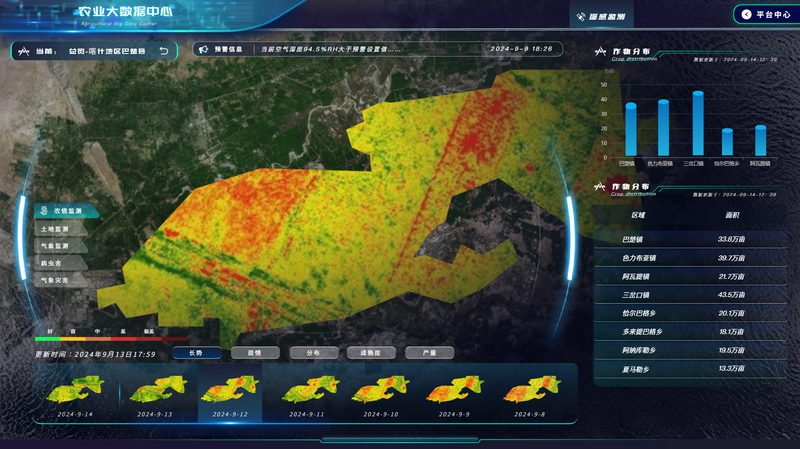Viewport: 800px width, 449px height.
Task: Select the 阿瓦提镇 table row
Action: [x=690, y=277]
